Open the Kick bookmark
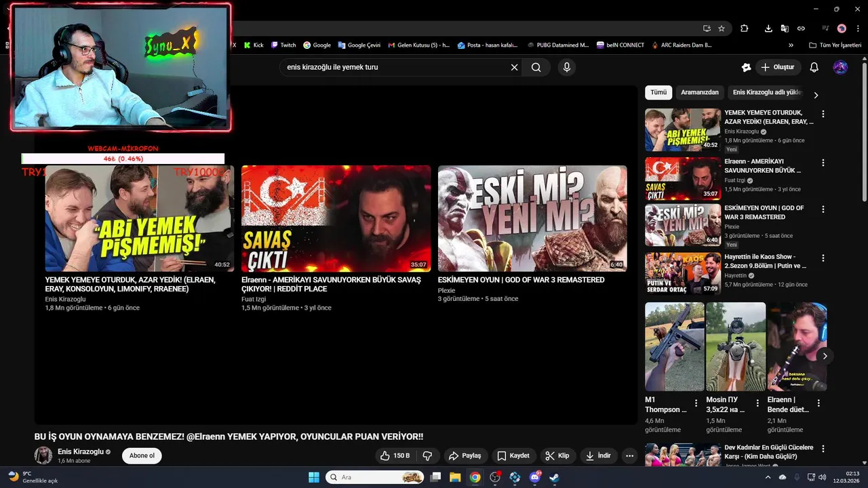 [254, 45]
